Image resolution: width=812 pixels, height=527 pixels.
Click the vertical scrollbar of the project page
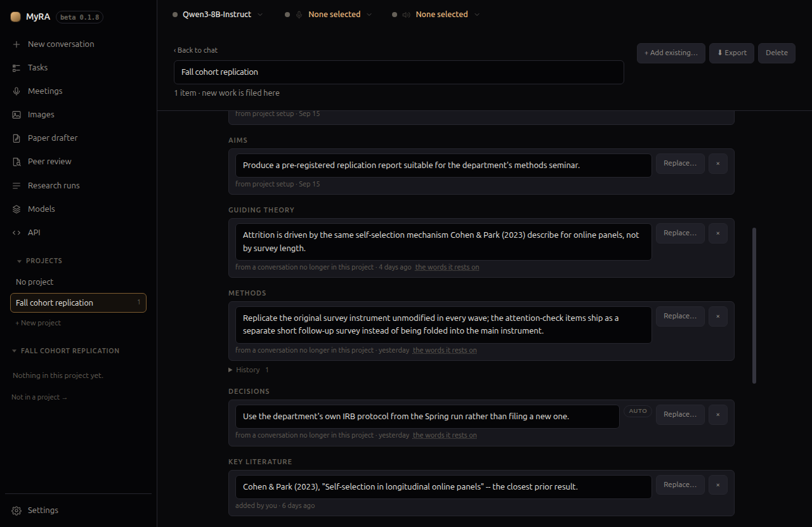[754, 306]
